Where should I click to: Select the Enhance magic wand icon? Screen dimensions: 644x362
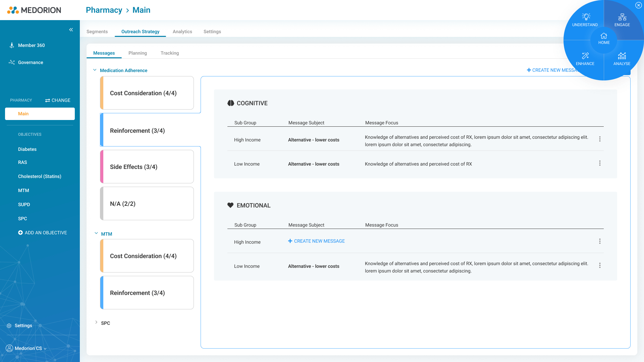585,56
